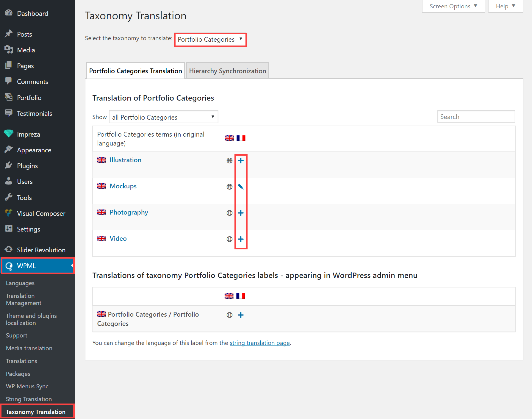The image size is (532, 419).
Task: Add French translation for Photography
Action: click(241, 213)
